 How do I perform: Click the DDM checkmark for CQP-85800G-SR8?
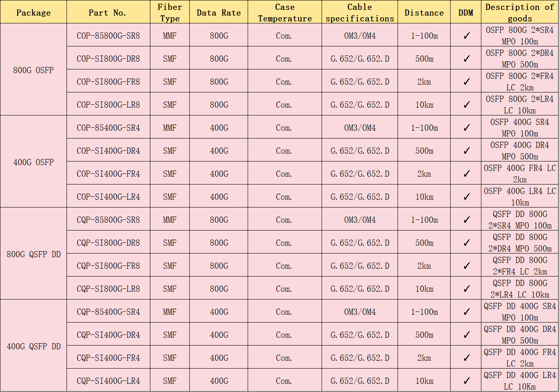[466, 220]
